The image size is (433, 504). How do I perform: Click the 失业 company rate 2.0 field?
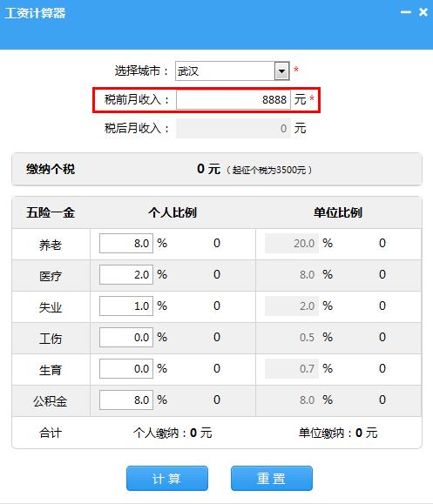pyautogui.click(x=292, y=306)
